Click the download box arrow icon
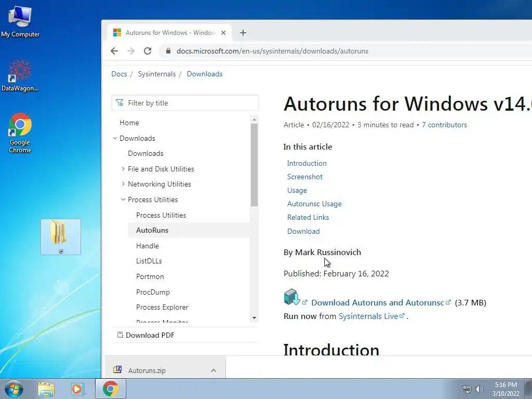 pyautogui.click(x=292, y=297)
